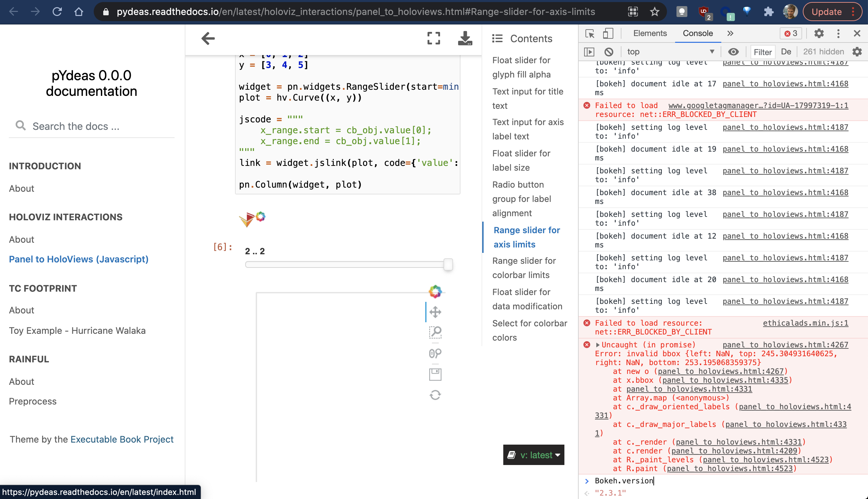Click the download page icon
The width and height of the screenshot is (868, 499).
(465, 38)
